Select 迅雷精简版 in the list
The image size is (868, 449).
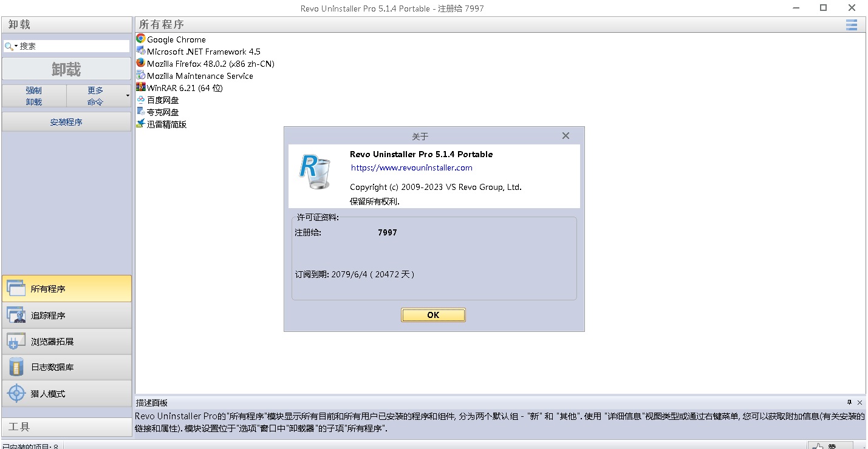pos(166,124)
